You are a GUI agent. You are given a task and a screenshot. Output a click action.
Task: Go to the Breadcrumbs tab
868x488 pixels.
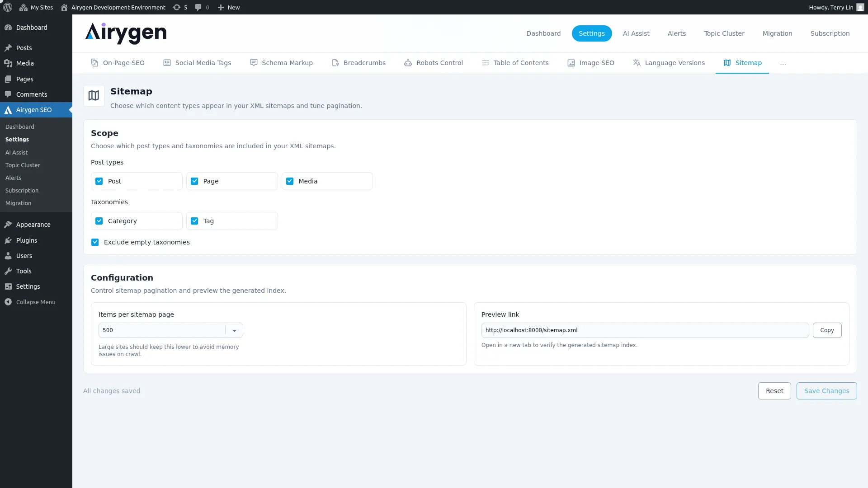click(x=359, y=63)
